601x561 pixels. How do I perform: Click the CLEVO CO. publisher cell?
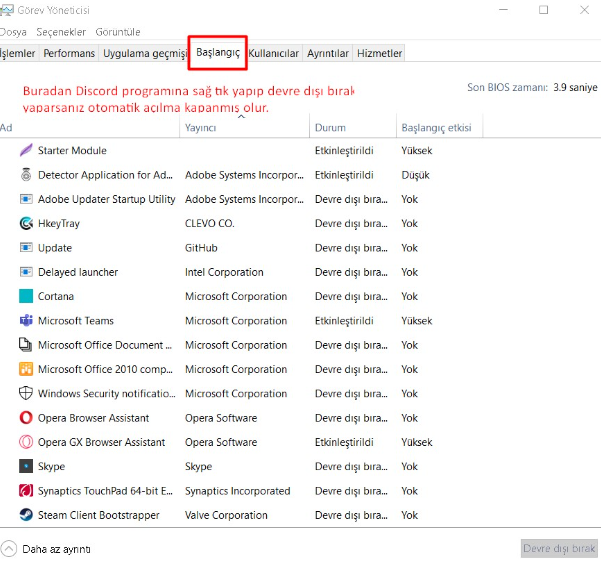[x=210, y=223]
